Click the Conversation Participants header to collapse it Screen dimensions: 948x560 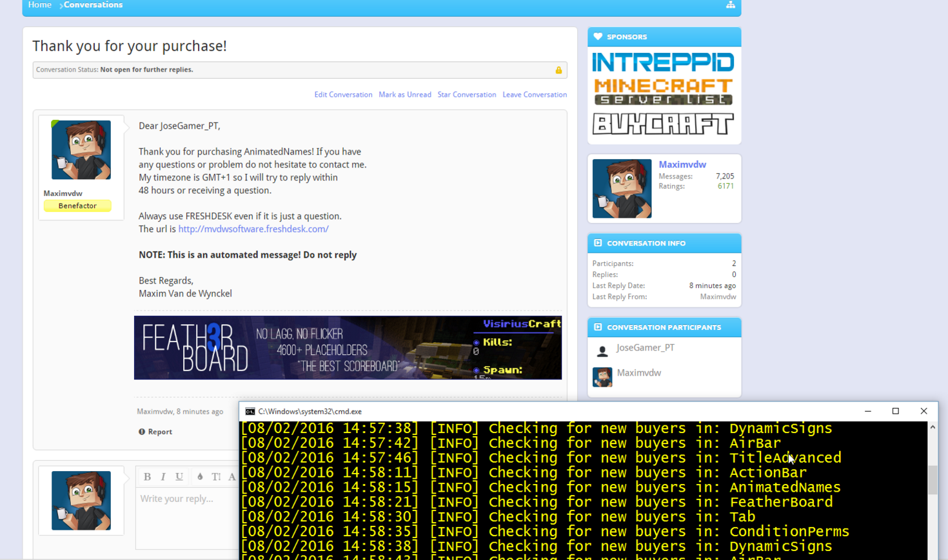tap(664, 327)
